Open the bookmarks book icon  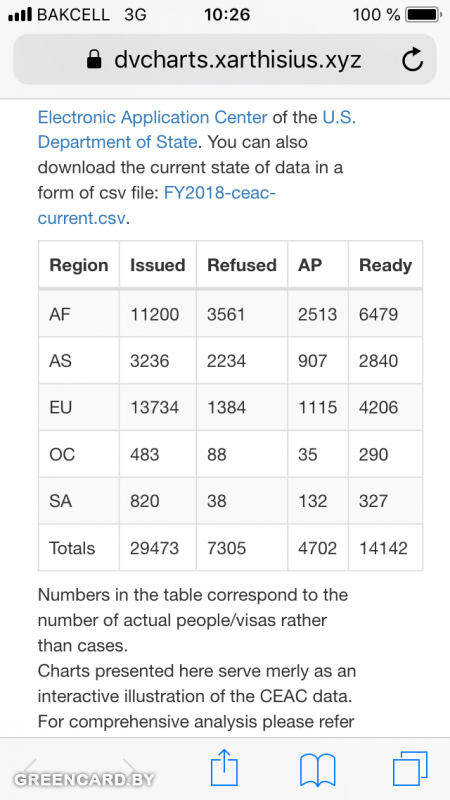(x=318, y=769)
